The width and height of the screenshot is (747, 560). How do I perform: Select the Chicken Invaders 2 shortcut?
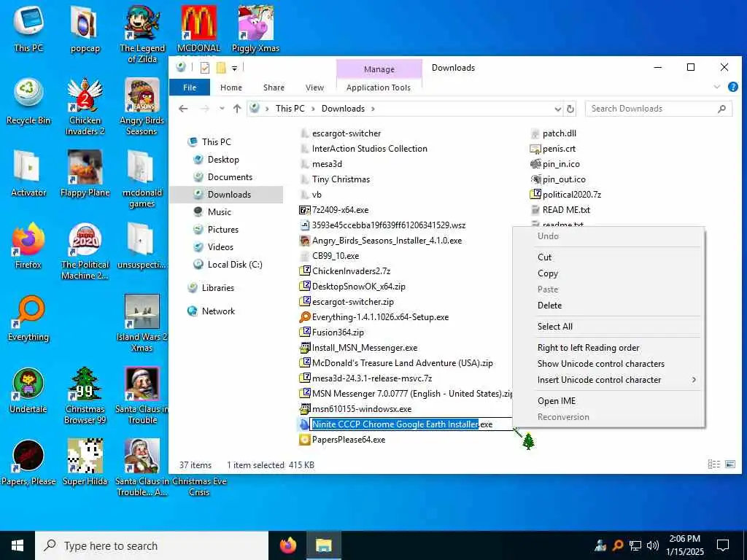click(x=85, y=107)
